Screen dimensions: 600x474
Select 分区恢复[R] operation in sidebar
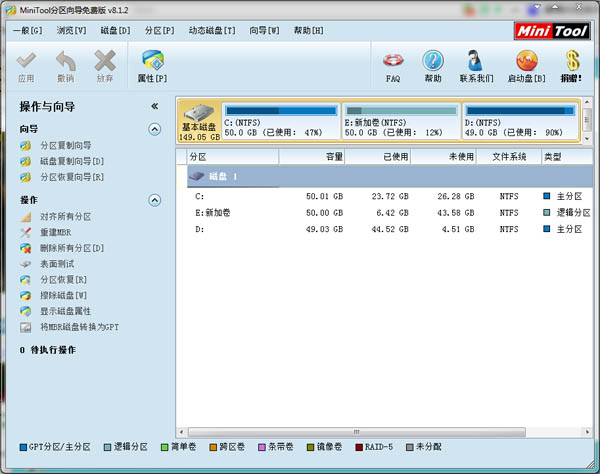(x=64, y=280)
